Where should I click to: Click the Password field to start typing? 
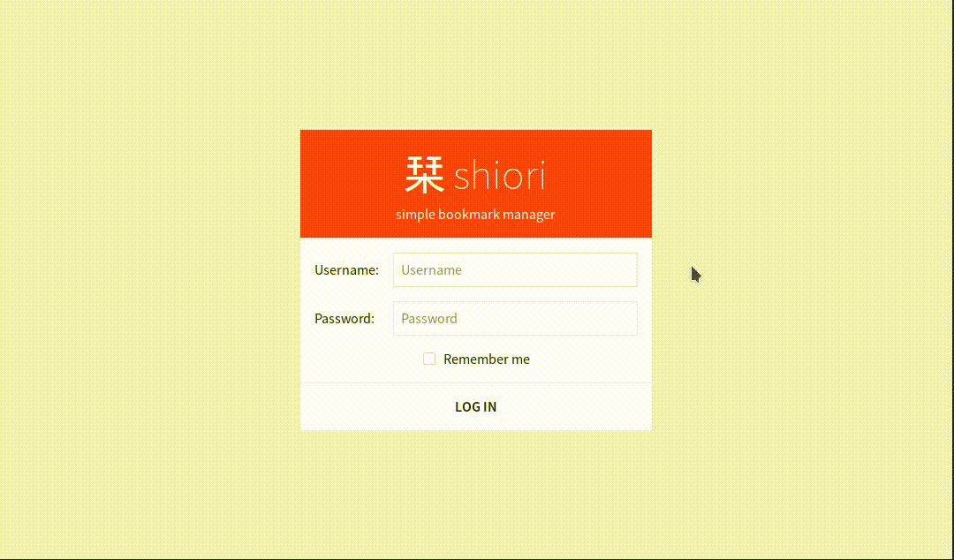coord(515,318)
